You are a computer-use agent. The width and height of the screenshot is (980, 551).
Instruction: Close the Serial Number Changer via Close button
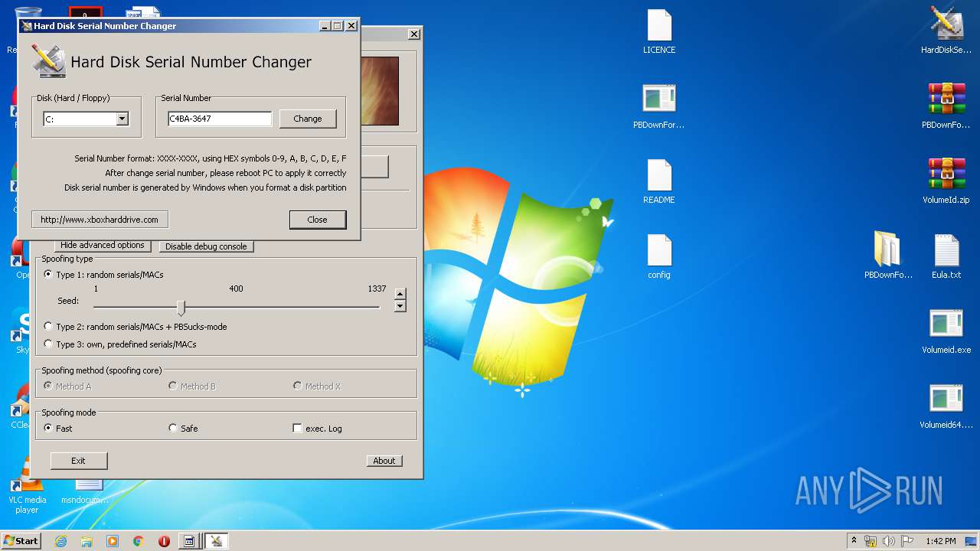click(318, 220)
